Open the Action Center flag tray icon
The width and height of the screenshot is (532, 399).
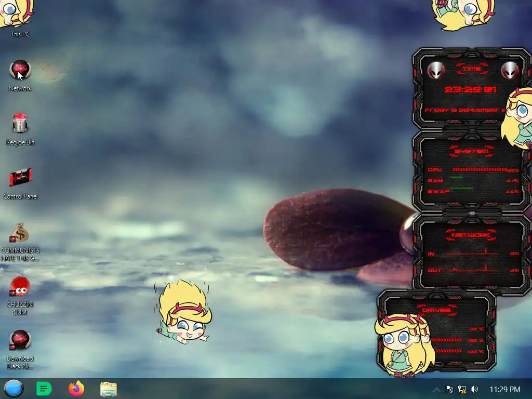[x=449, y=389]
